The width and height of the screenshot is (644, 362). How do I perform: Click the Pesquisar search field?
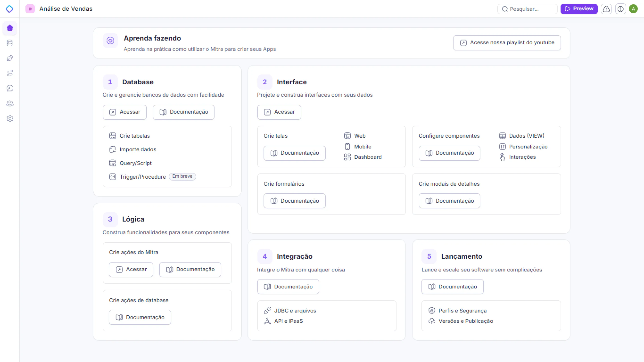527,9
